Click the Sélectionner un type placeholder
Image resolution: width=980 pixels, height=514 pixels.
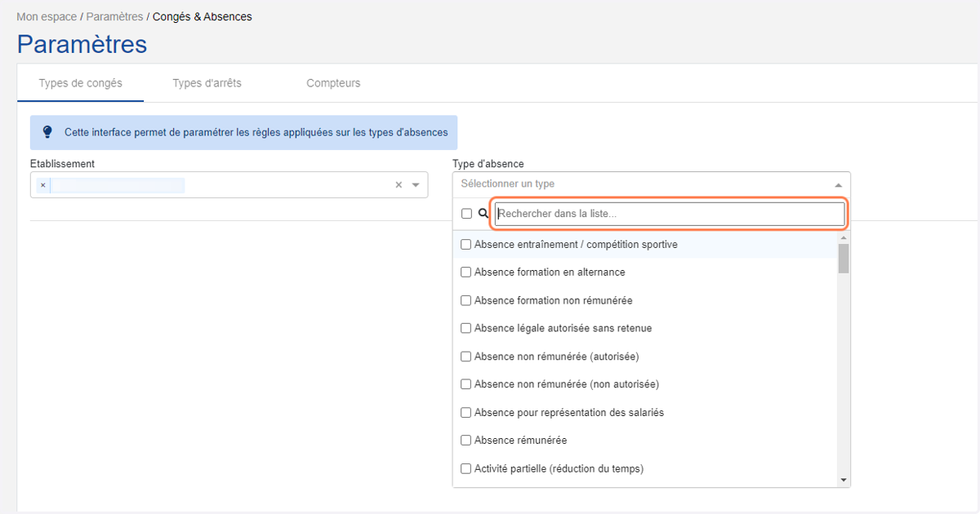(x=507, y=184)
